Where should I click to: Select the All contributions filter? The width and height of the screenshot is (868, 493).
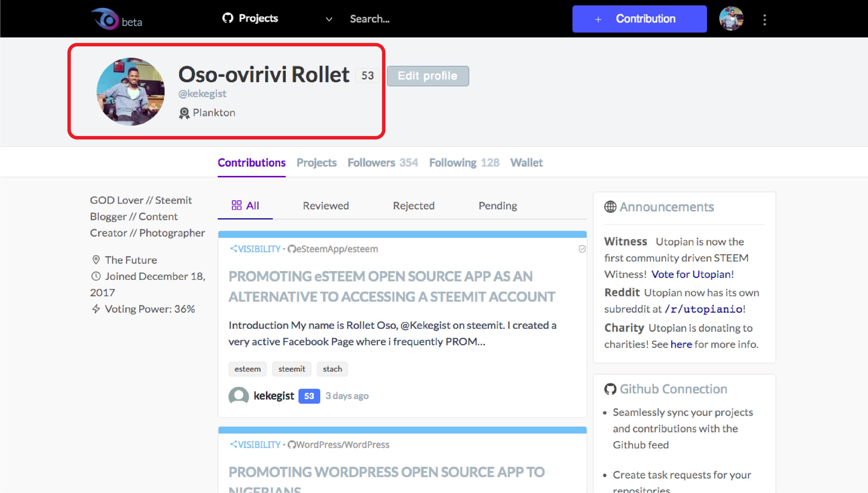pyautogui.click(x=245, y=206)
